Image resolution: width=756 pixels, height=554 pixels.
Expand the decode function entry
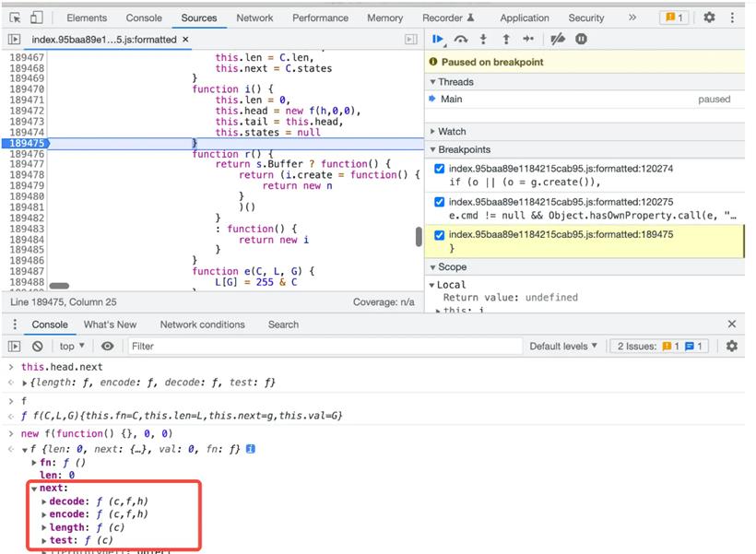(44, 502)
